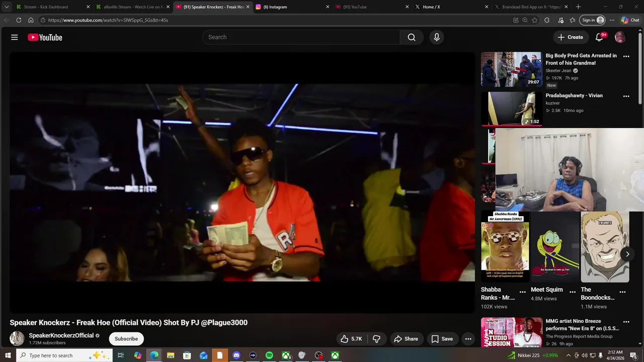The width and height of the screenshot is (644, 362).
Task: Open Spotify from the taskbar
Action: point(269,355)
